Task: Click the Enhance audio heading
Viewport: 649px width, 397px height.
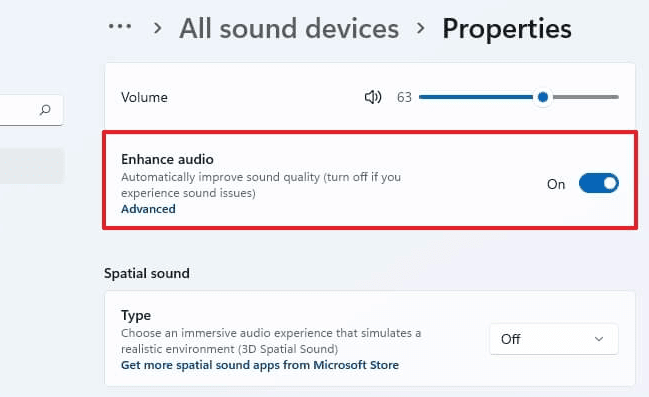Action: 167,159
